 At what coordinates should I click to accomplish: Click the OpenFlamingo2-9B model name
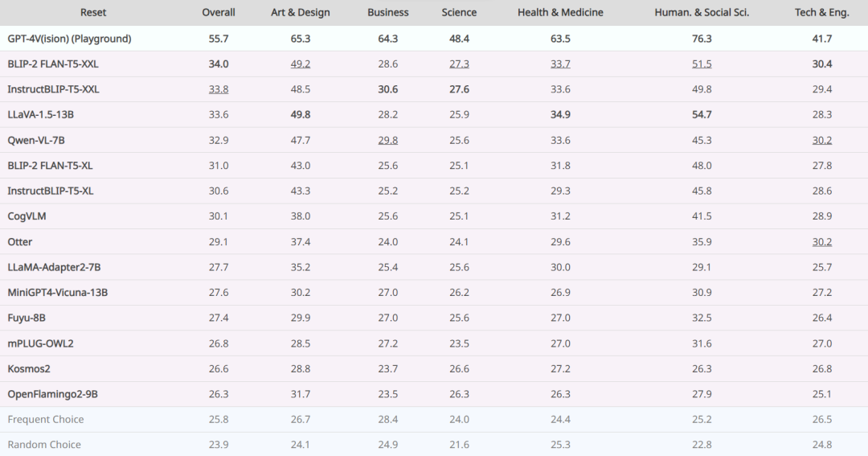coord(52,394)
